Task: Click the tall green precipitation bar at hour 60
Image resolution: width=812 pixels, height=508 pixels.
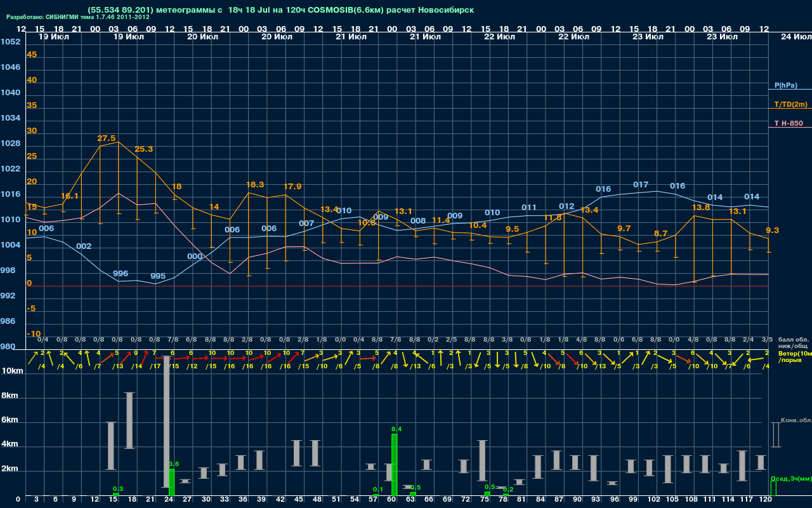Action: [x=394, y=465]
